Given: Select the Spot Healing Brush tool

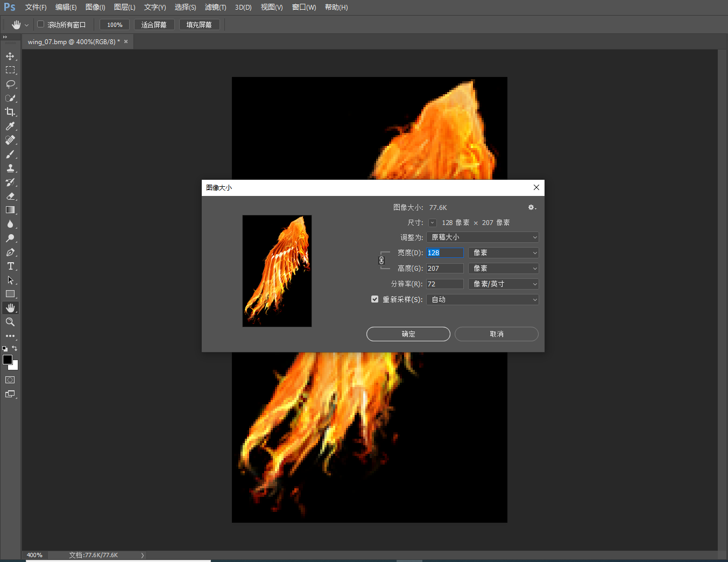Looking at the screenshot, I should [10, 140].
